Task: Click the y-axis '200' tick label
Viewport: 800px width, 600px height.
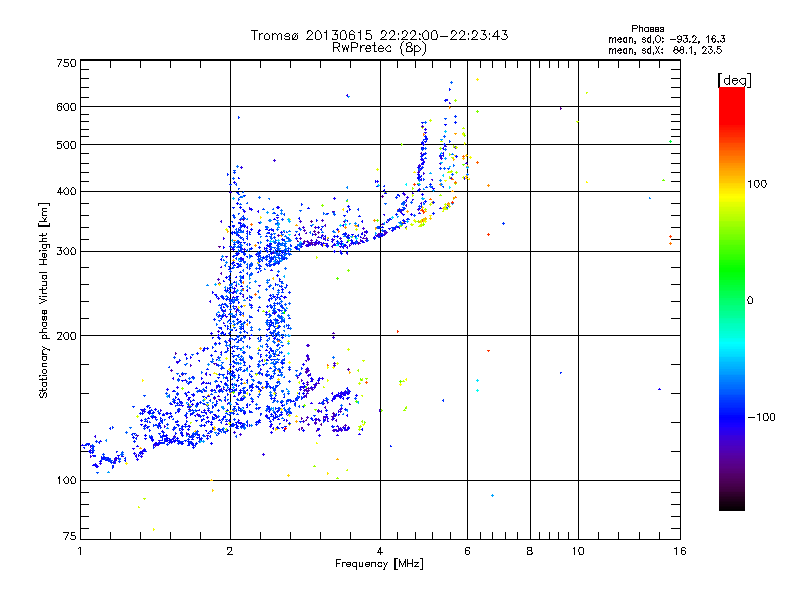Action: 66,336
